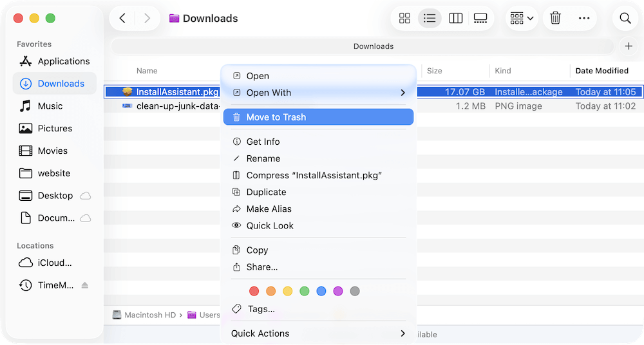Choose Quick Look
644x345 pixels.
[x=318, y=226]
